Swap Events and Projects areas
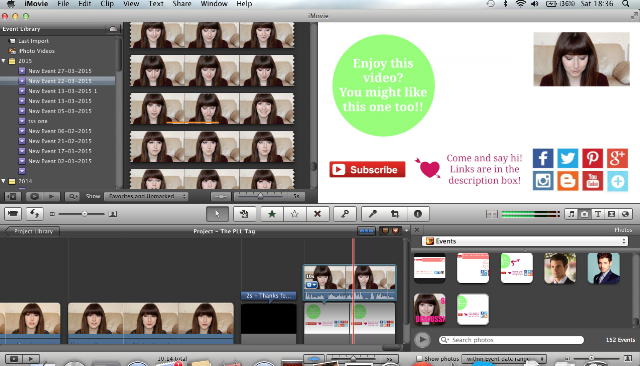 (35, 214)
